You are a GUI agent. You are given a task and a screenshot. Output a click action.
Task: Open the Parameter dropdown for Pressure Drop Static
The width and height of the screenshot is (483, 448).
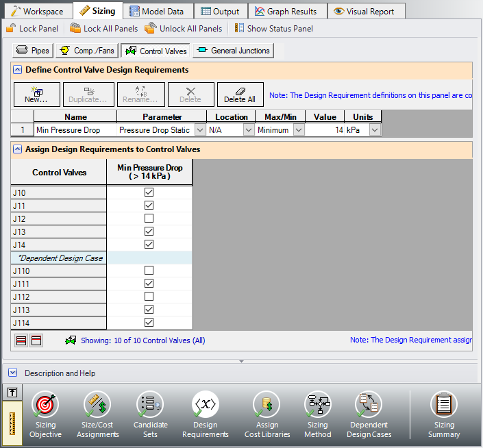(199, 129)
